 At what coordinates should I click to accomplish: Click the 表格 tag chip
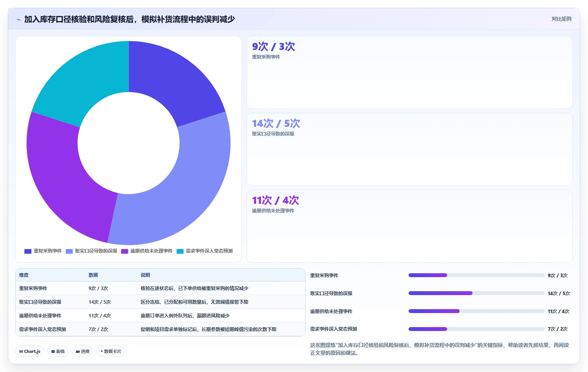(58, 351)
